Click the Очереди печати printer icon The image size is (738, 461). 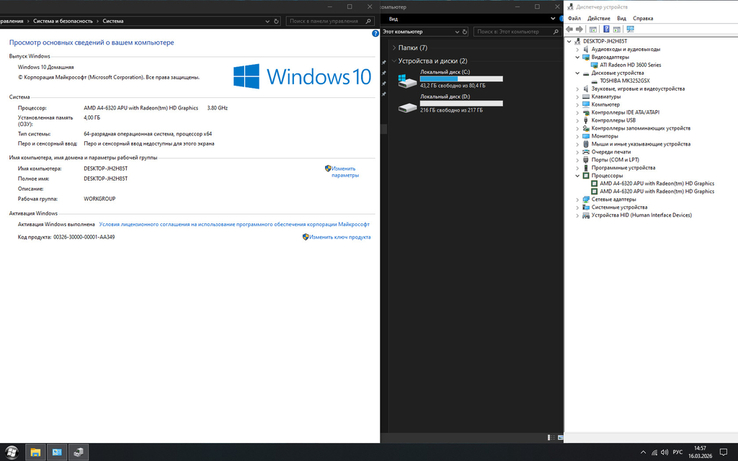click(x=586, y=152)
